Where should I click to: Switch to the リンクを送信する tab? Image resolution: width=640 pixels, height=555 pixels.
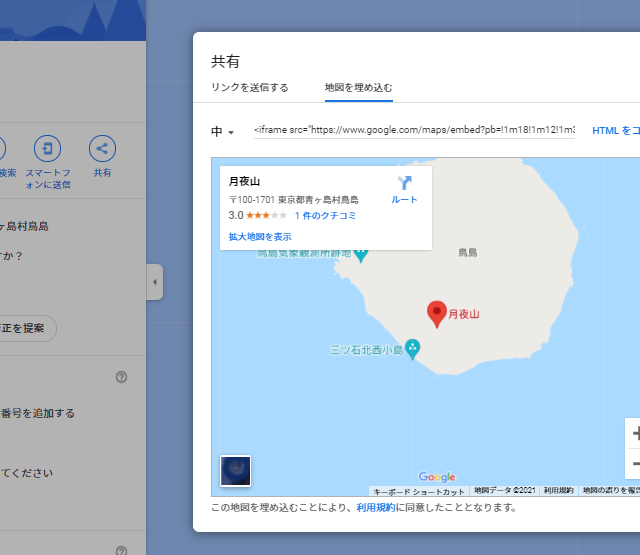tap(249, 87)
